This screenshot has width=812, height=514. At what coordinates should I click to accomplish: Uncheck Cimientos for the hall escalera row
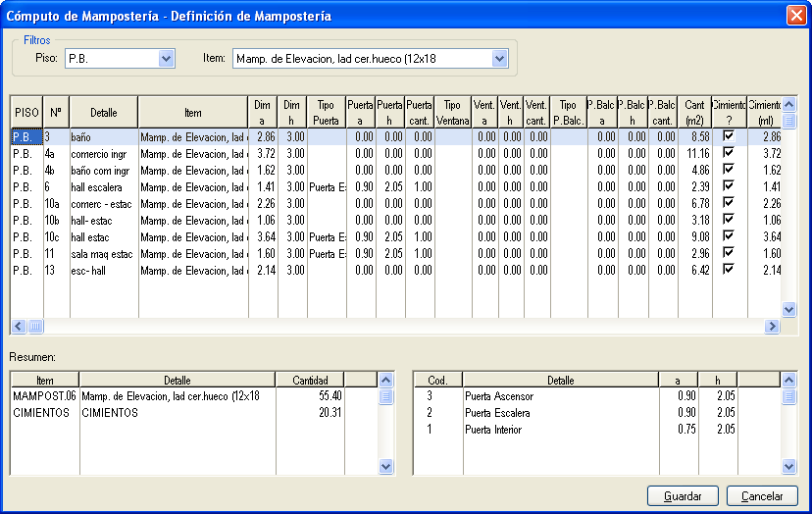click(728, 185)
